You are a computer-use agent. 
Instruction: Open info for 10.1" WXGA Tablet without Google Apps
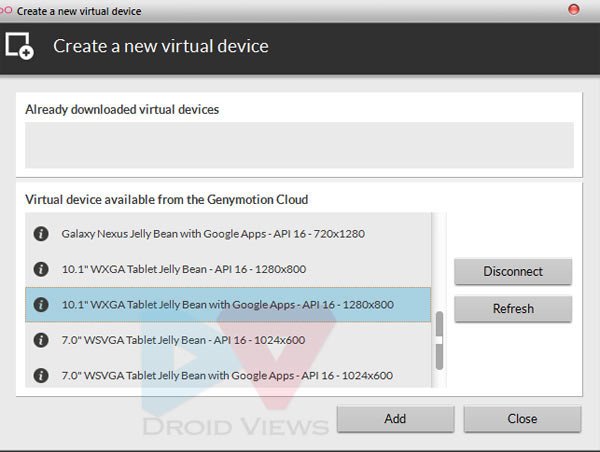coord(41,269)
